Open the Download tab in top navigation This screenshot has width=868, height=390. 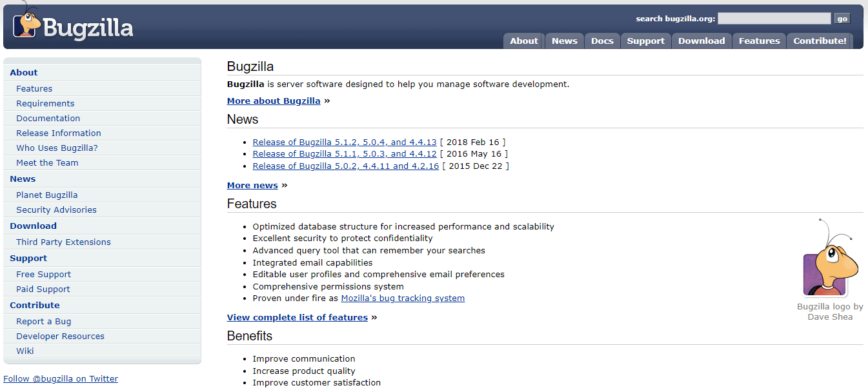(701, 41)
